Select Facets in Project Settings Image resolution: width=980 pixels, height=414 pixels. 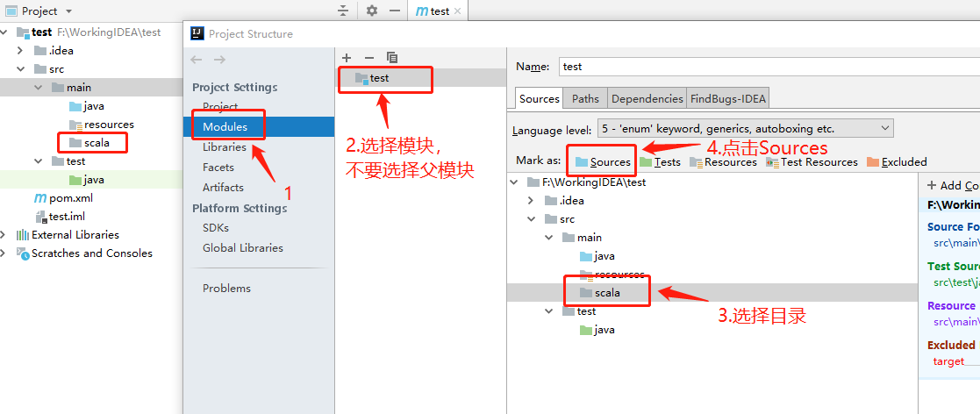coord(218,168)
